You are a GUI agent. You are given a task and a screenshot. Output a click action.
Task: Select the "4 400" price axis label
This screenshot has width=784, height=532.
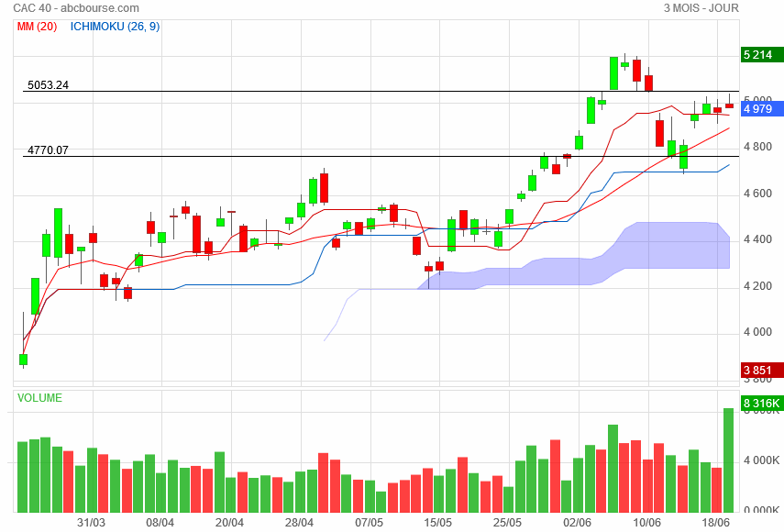coord(757,239)
